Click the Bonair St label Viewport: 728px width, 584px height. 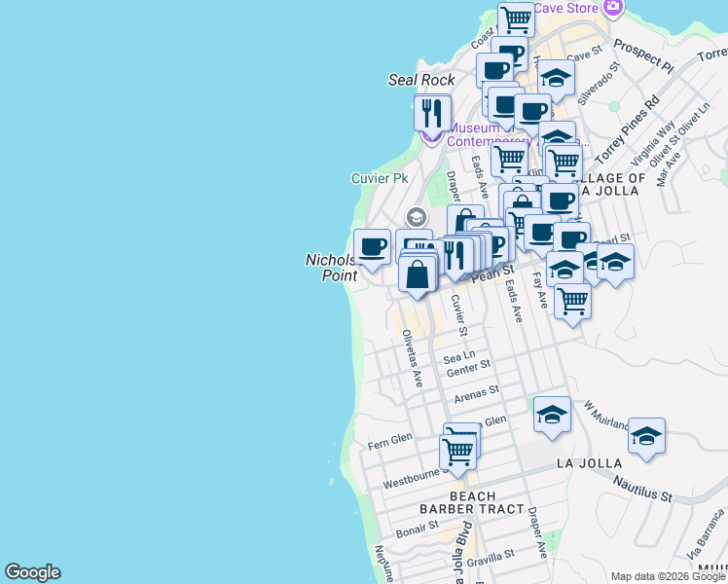pyautogui.click(x=418, y=529)
